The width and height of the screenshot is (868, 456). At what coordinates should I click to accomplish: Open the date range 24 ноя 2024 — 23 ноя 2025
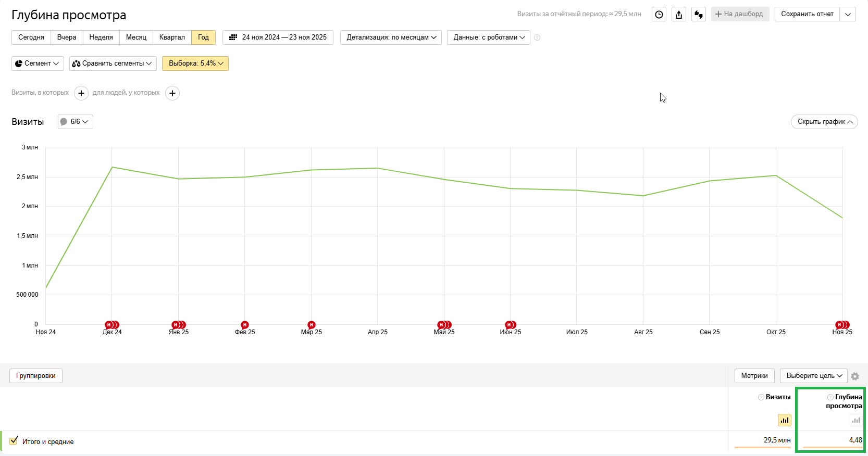[x=278, y=37]
